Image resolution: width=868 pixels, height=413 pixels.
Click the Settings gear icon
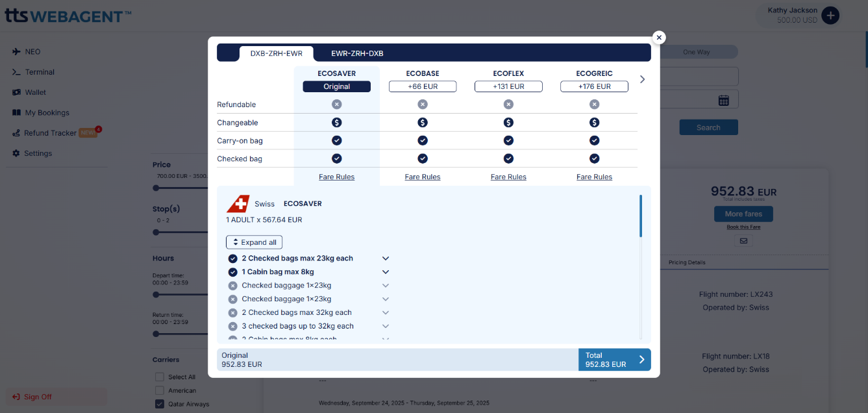point(16,153)
